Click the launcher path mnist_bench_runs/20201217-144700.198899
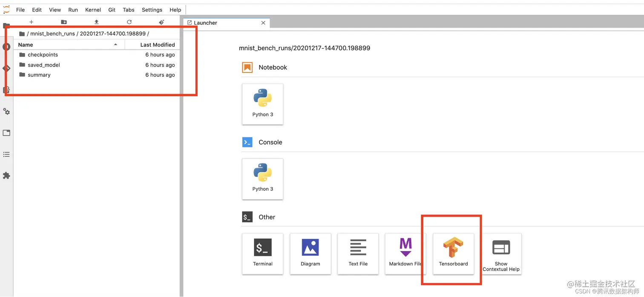Viewport: 644px width, 297px height. click(305, 48)
